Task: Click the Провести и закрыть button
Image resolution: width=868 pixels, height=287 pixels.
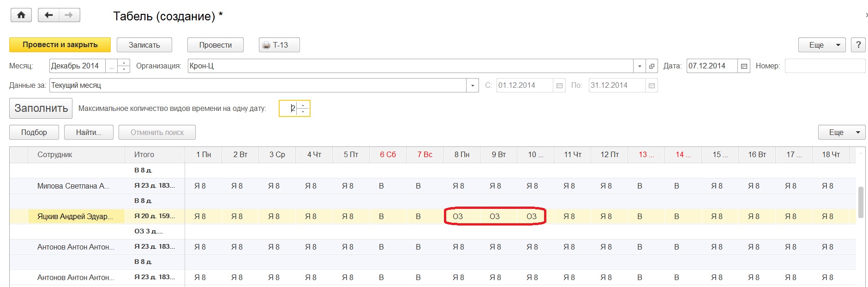Action: click(x=60, y=45)
